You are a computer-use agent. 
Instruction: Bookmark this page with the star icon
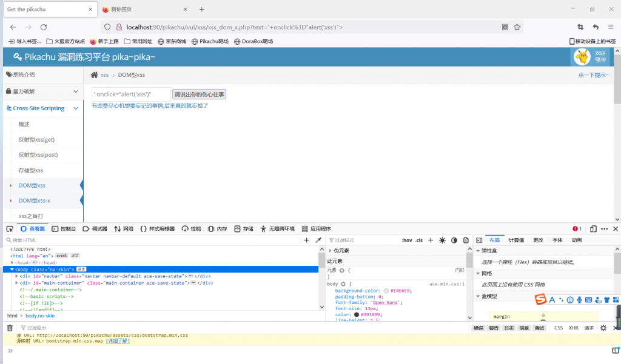pyautogui.click(x=517, y=27)
